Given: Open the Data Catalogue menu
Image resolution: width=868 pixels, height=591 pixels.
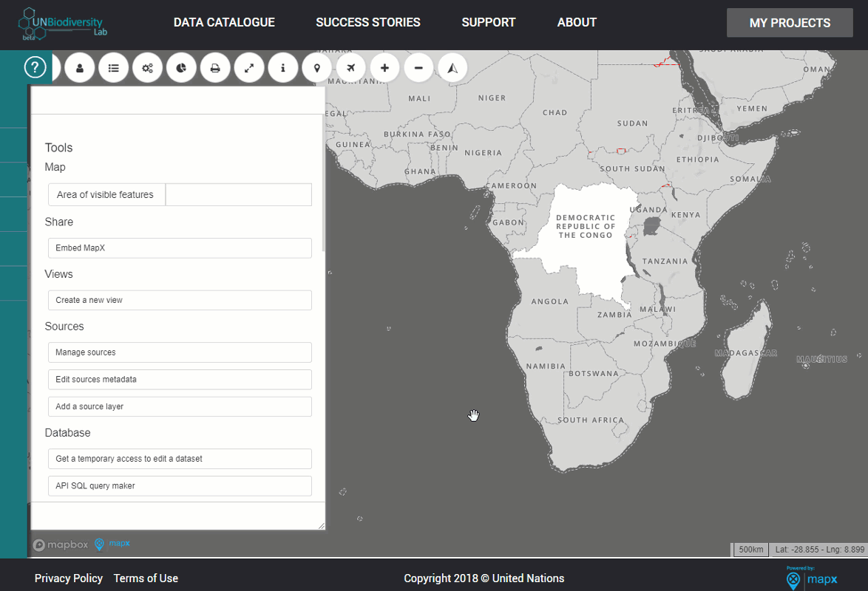Looking at the screenshot, I should [224, 23].
